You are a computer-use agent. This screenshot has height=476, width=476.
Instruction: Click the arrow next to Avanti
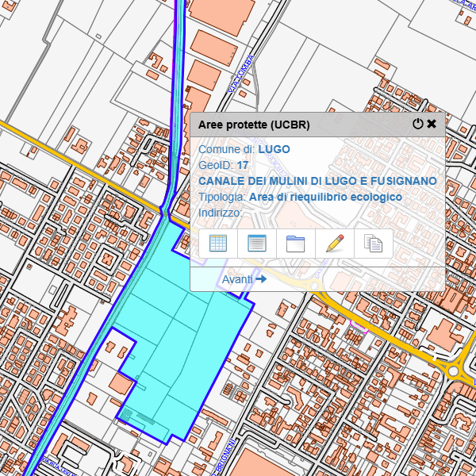(261, 279)
